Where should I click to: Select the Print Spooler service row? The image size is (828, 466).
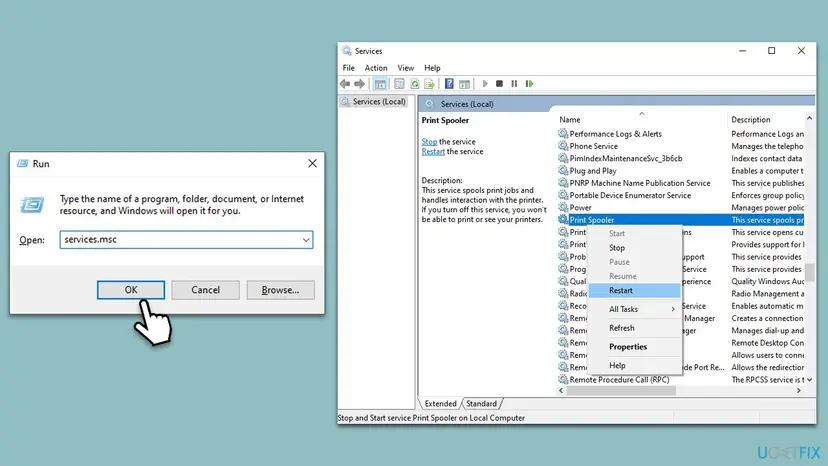[x=680, y=220]
